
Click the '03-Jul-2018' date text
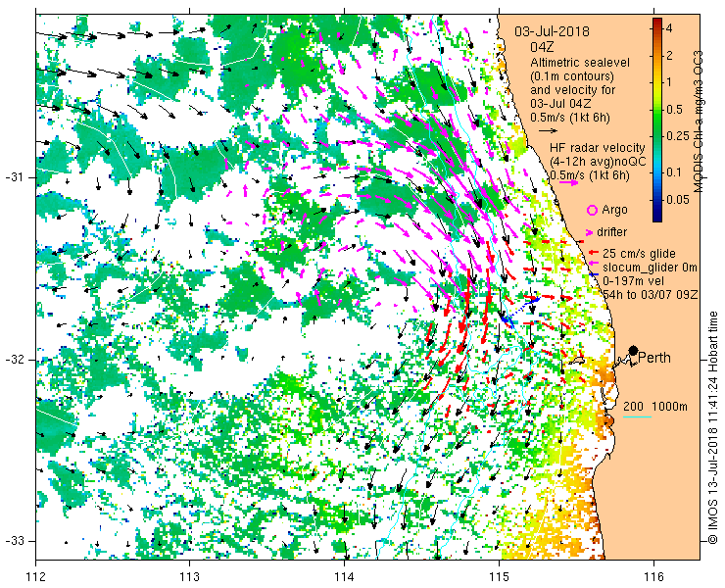pyautogui.click(x=552, y=31)
